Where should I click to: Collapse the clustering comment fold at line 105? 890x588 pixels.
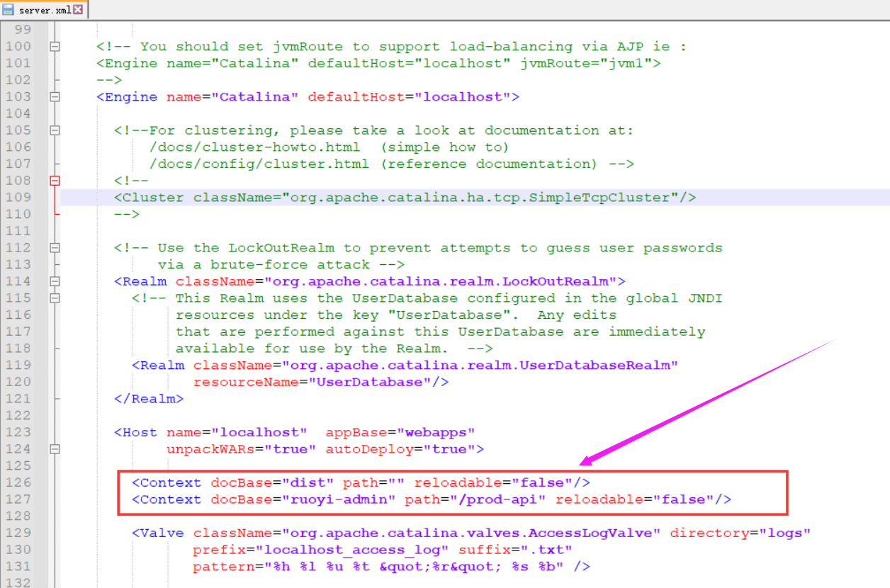pyautogui.click(x=55, y=130)
